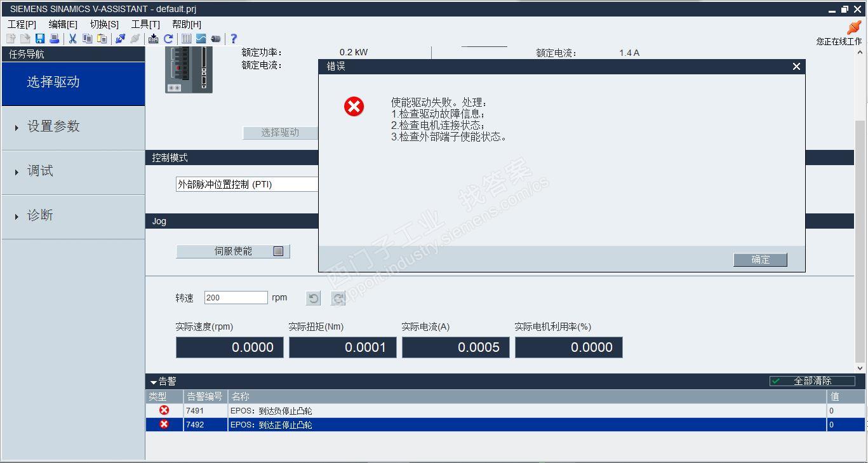Select alarm row 7491 负停止凸轮
Screen dimensions: 868x463
tap(505, 411)
